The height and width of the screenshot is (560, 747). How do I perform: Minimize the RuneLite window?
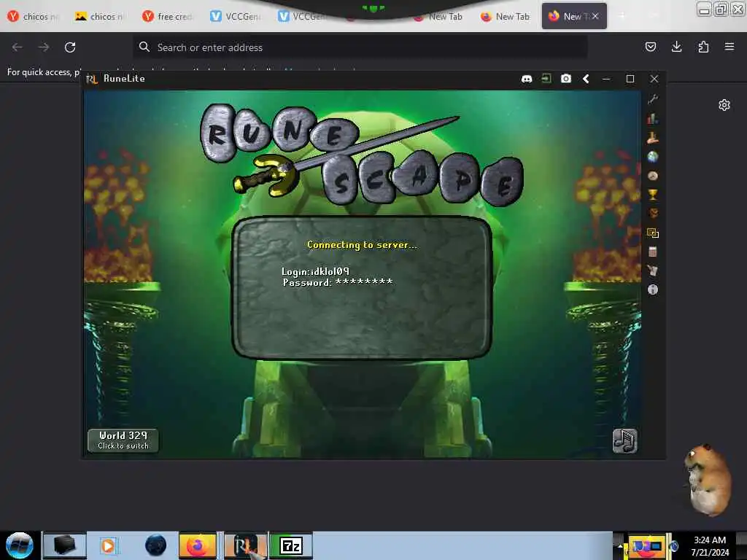click(606, 79)
